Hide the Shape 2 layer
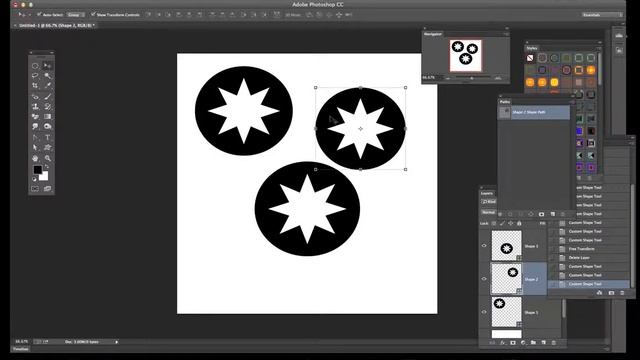Image resolution: width=640 pixels, height=360 pixels. pos(484,279)
